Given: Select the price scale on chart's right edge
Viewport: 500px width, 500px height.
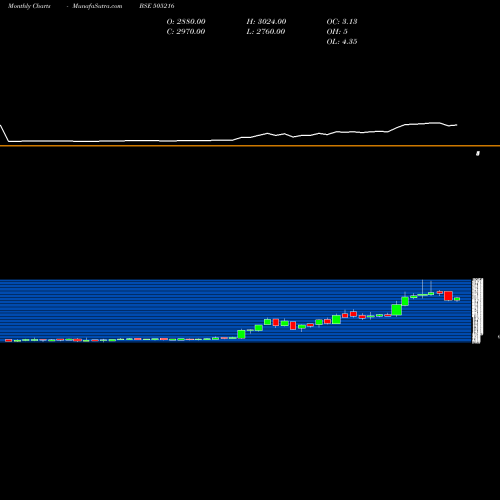Looking at the screenshot, I should coord(477,311).
